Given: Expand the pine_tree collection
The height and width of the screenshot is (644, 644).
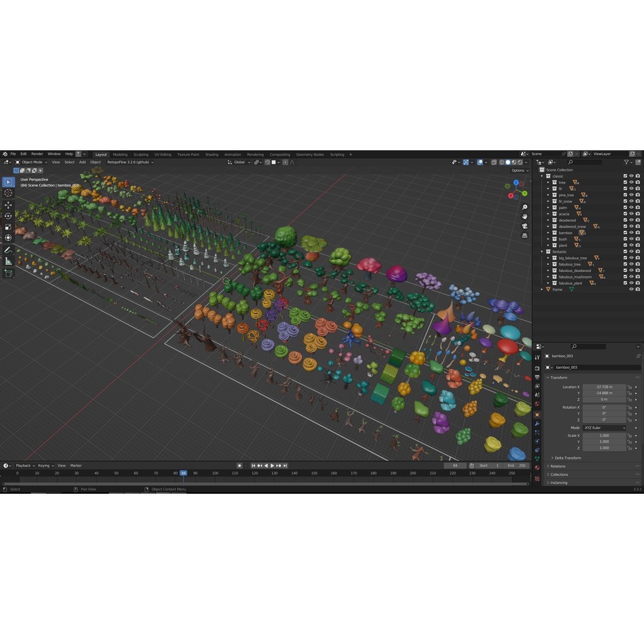Looking at the screenshot, I should [x=548, y=195].
